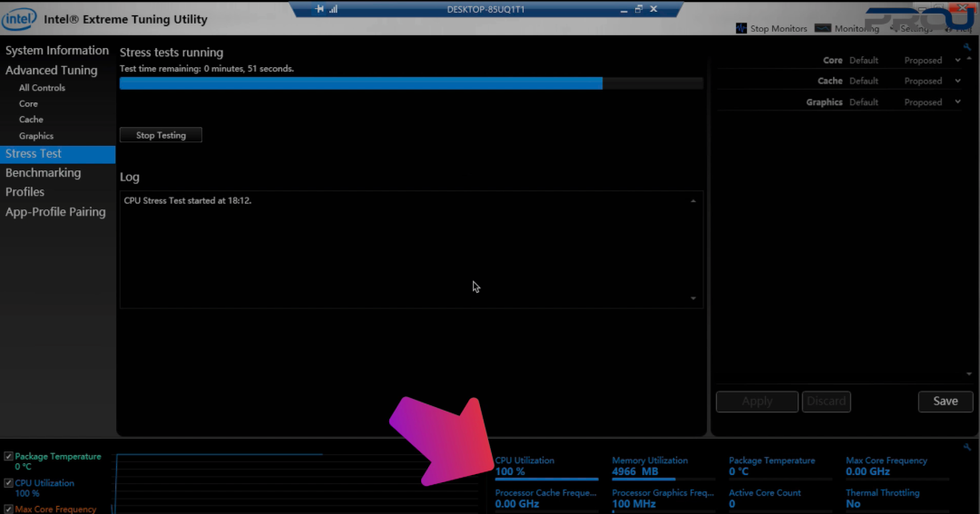
Task: Expand the Cache settings row chevron
Action: 957,82
